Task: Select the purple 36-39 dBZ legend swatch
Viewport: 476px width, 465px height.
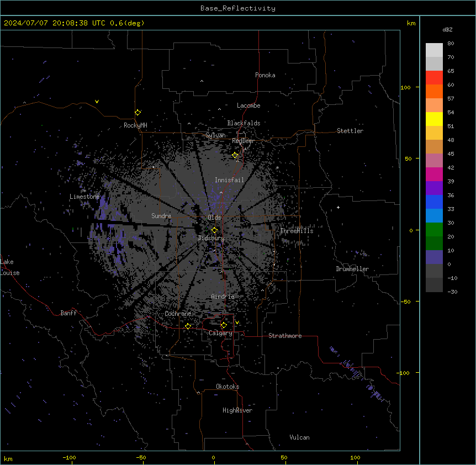Action: pyautogui.click(x=434, y=188)
